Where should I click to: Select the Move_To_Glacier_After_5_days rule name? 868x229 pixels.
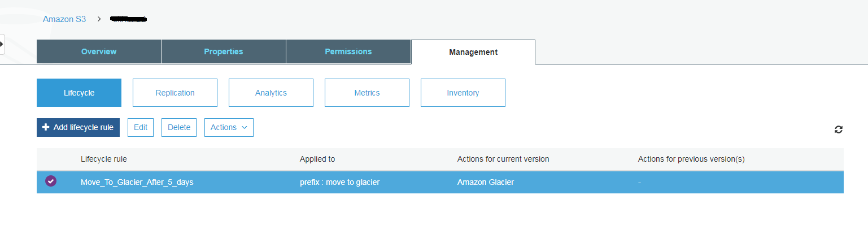coord(137,182)
